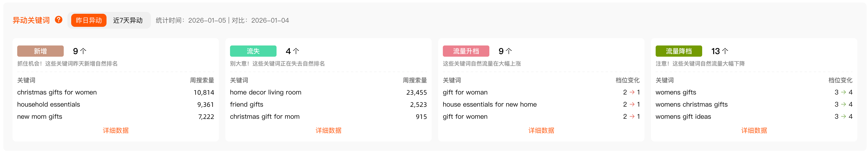868x153 pixels.
Task: Select keyword house essentials for new home
Action: point(490,104)
